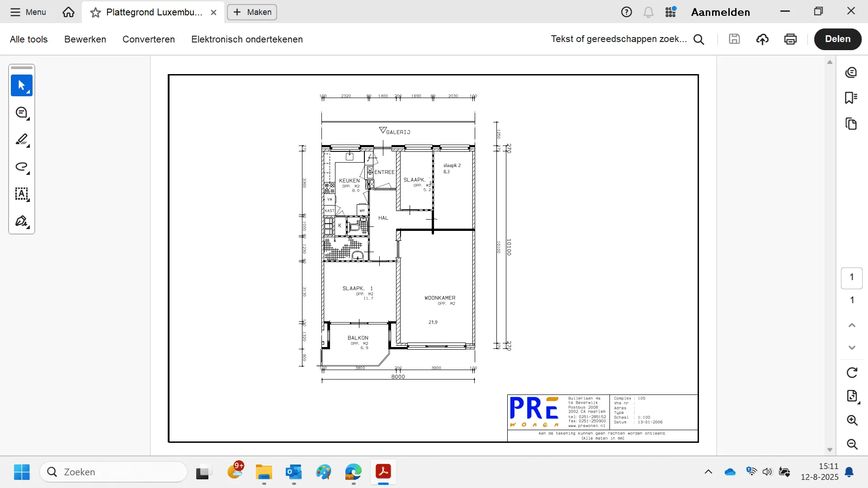
Task: Click the page number field showing 1
Action: tap(851, 277)
